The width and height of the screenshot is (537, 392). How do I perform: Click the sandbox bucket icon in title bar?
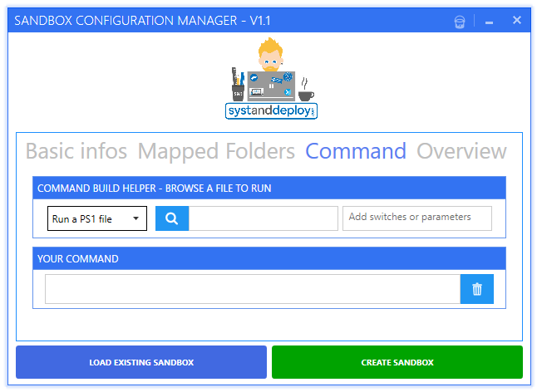[459, 22]
